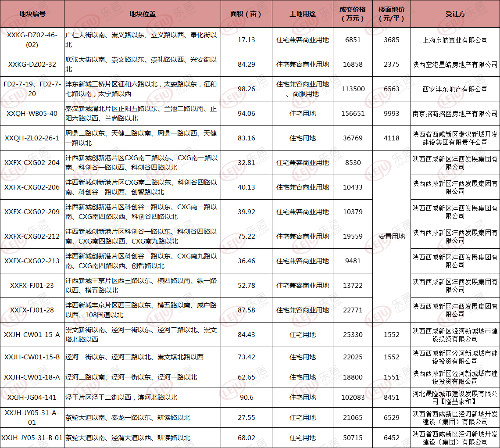
Task: Click buyer 南京招商招盛房地产有限公司
Action: [455, 114]
